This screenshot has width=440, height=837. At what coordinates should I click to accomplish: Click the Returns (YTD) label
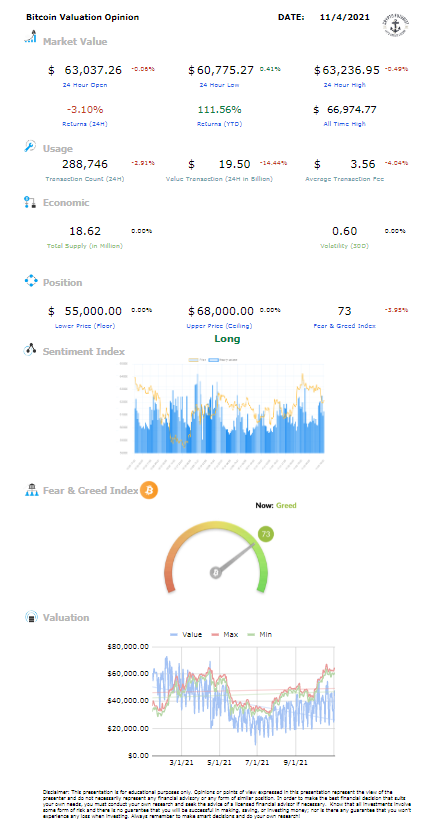coord(219,123)
